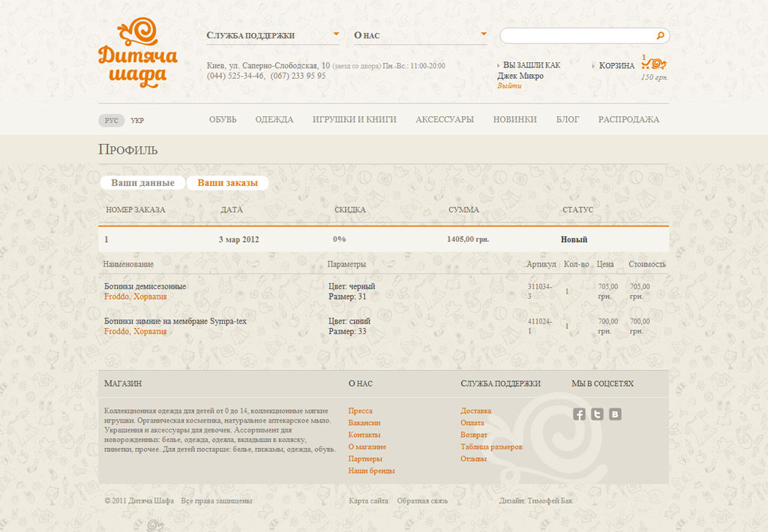Click the Froddo, Хорватия link for черный boots
Viewport: 768px width, 532px height.
coord(135,297)
